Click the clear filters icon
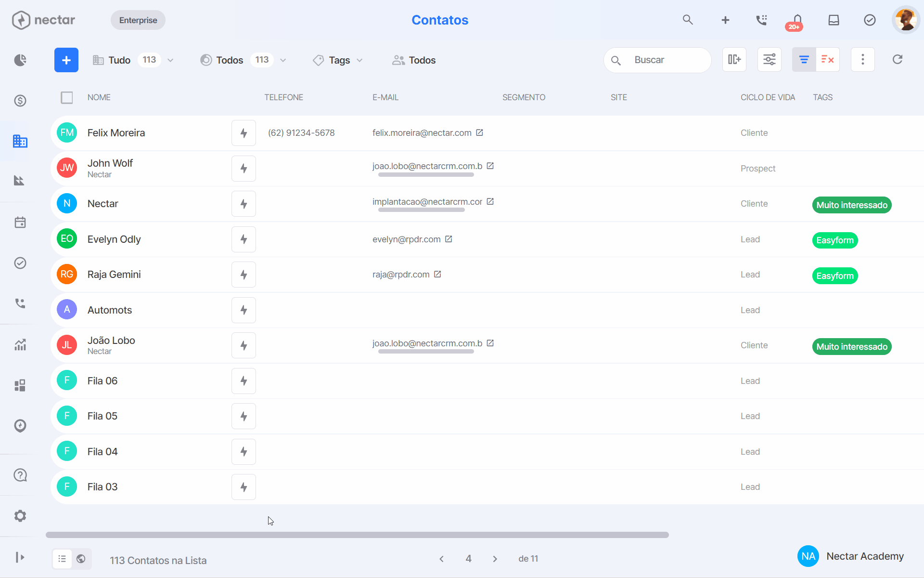The image size is (924, 578). tap(828, 60)
